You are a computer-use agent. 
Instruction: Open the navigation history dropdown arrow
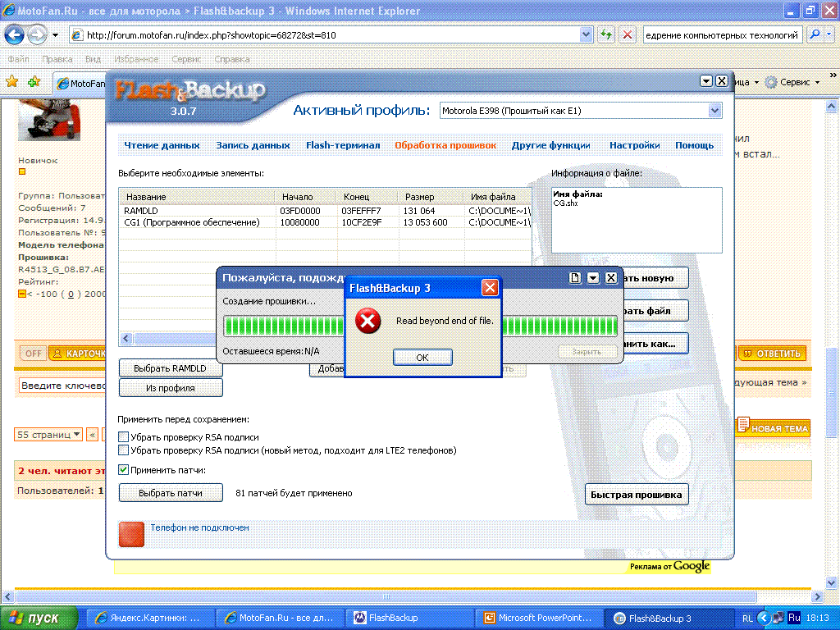click(x=55, y=35)
